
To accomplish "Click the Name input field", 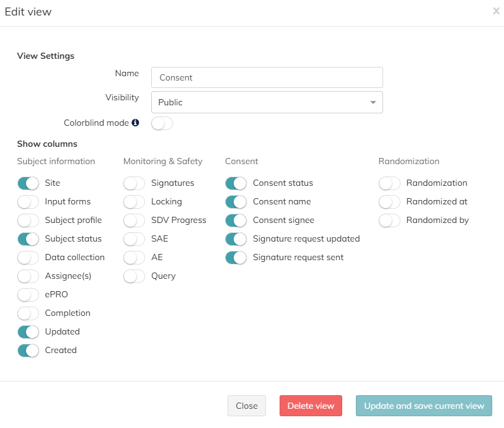I will [267, 77].
